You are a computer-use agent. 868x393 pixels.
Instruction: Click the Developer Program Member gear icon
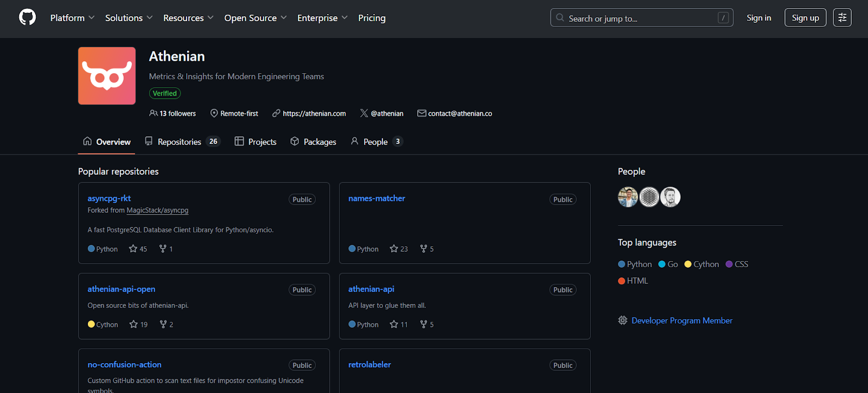pyautogui.click(x=623, y=320)
